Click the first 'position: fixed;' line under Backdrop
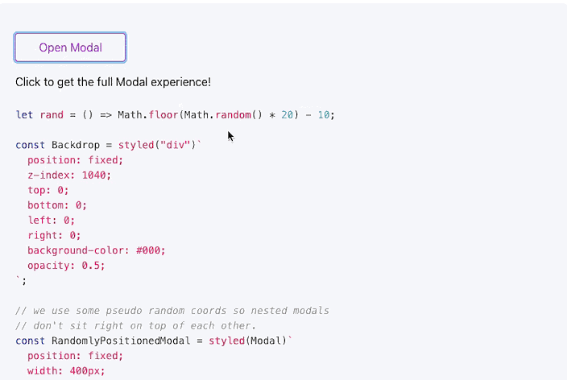 click(x=75, y=160)
